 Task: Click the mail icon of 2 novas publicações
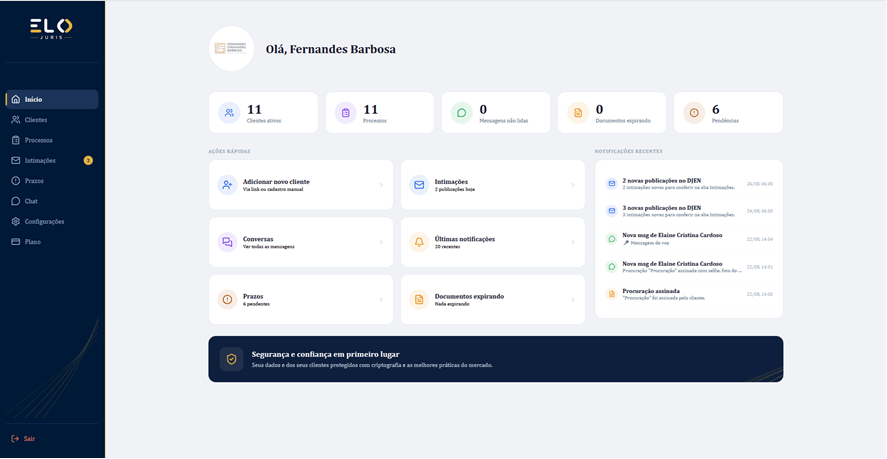point(612,183)
